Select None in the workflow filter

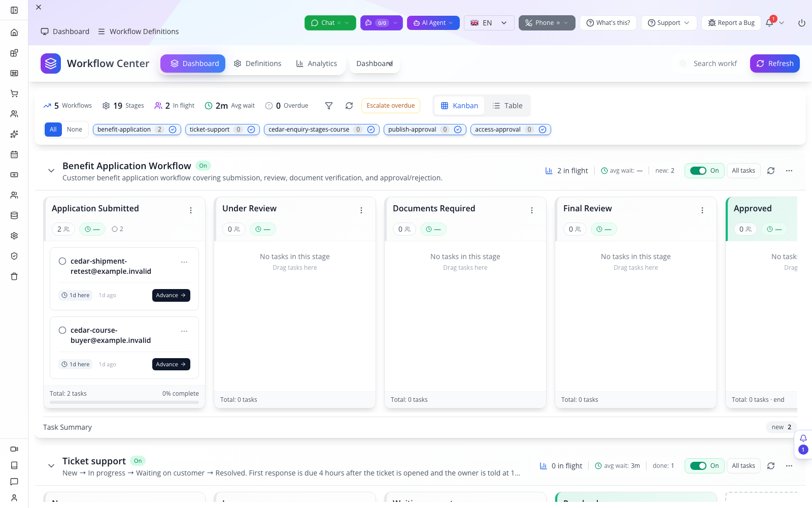pyautogui.click(x=75, y=130)
